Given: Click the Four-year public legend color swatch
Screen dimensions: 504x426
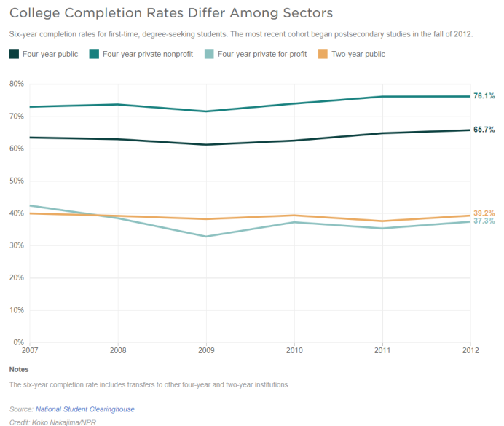Looking at the screenshot, I should [14, 54].
